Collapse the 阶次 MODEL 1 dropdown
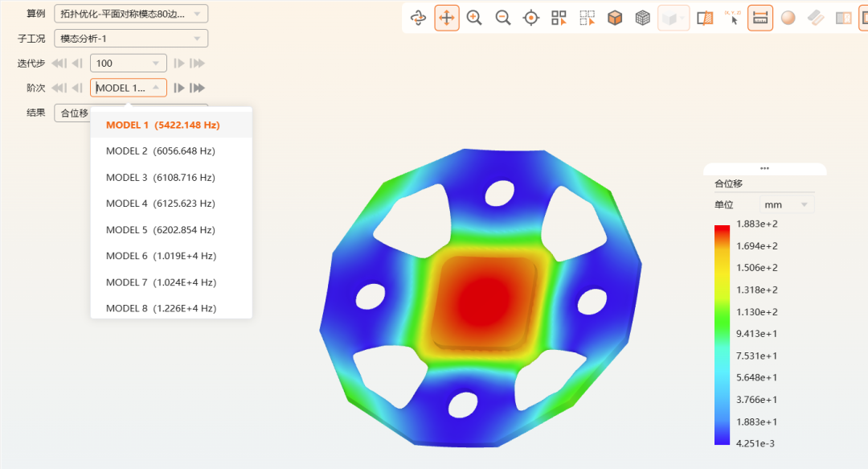868x469 pixels. (x=129, y=88)
